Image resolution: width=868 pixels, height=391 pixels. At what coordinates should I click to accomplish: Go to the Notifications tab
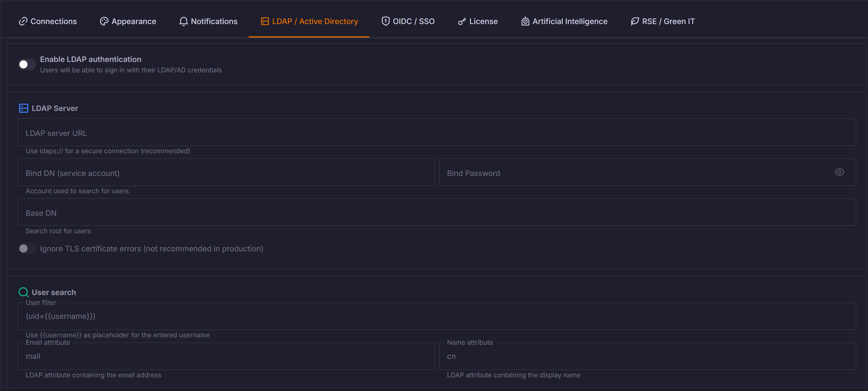tap(214, 21)
